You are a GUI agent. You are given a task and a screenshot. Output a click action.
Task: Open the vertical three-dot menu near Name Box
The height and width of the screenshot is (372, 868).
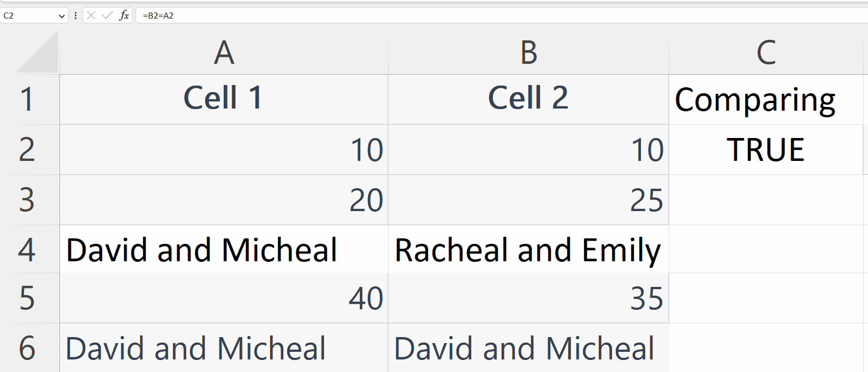coord(76,16)
